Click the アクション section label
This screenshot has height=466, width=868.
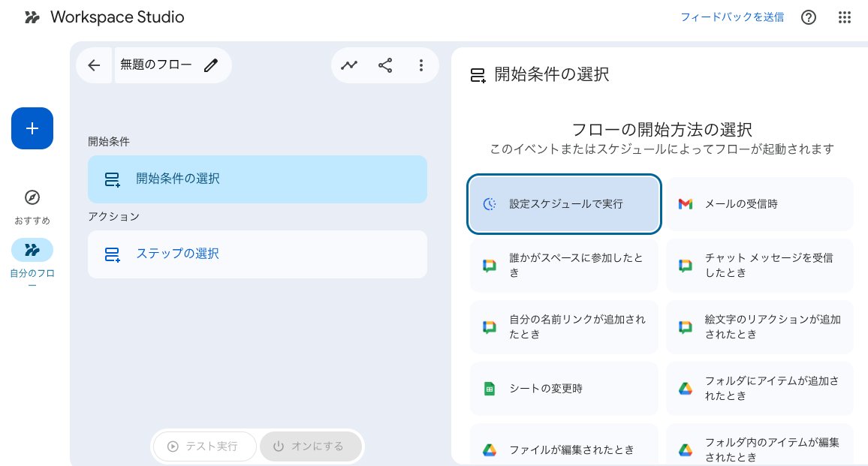click(113, 216)
